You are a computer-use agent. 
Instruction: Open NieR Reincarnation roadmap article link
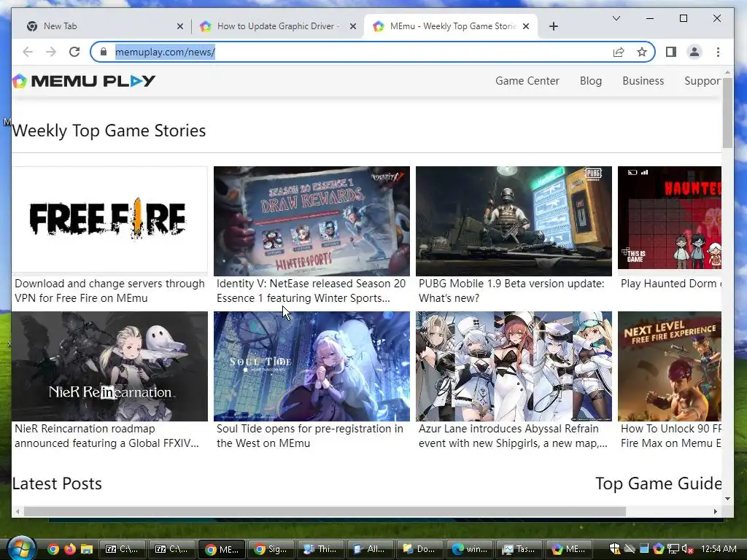107,436
